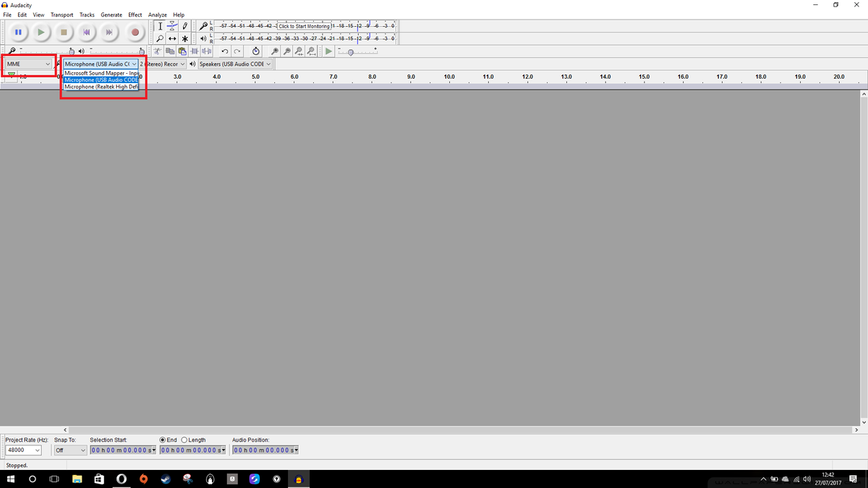Click Fit Project in window icon
The width and height of the screenshot is (868, 488).
[x=311, y=51]
